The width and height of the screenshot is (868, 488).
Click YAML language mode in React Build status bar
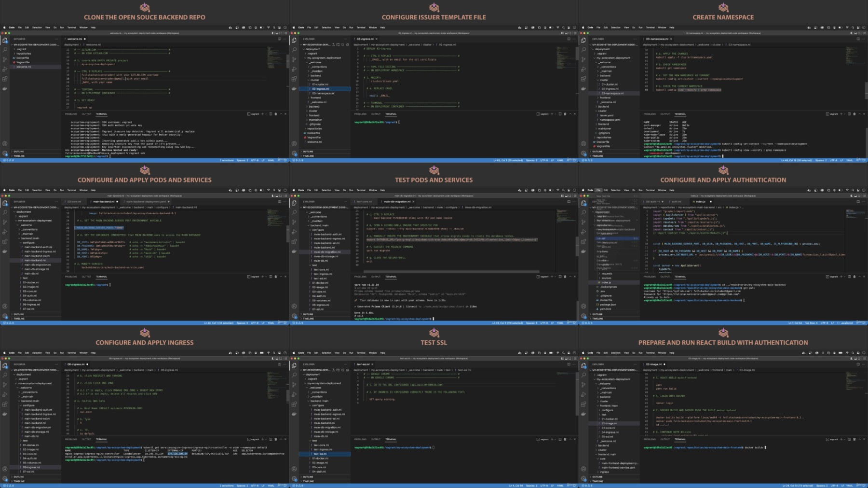coord(850,486)
